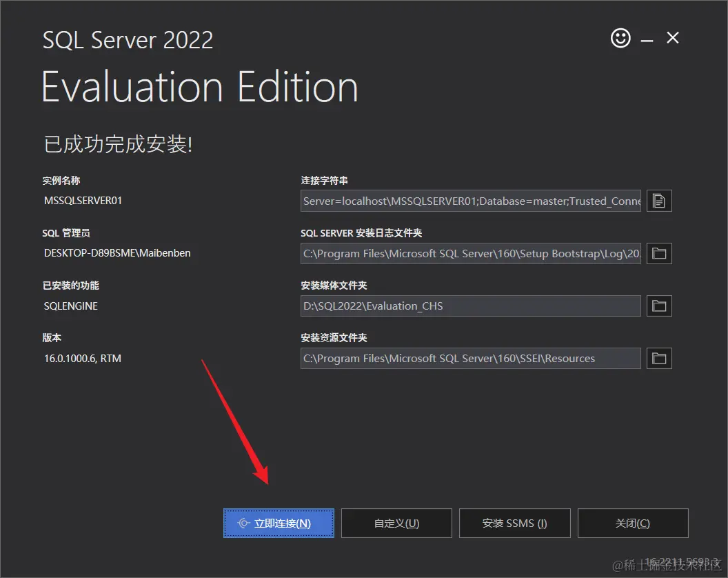This screenshot has width=728, height=578.
Task: Close the installer window with the X
Action: click(673, 38)
